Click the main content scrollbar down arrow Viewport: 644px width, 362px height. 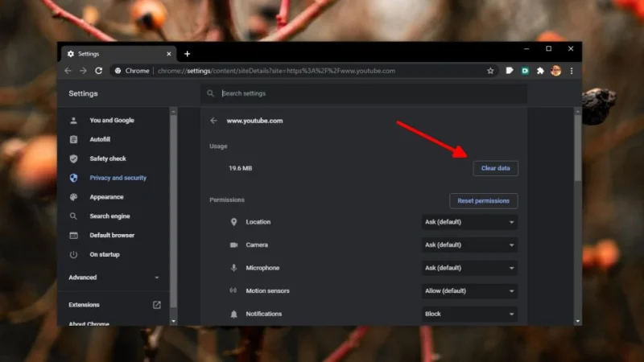577,321
